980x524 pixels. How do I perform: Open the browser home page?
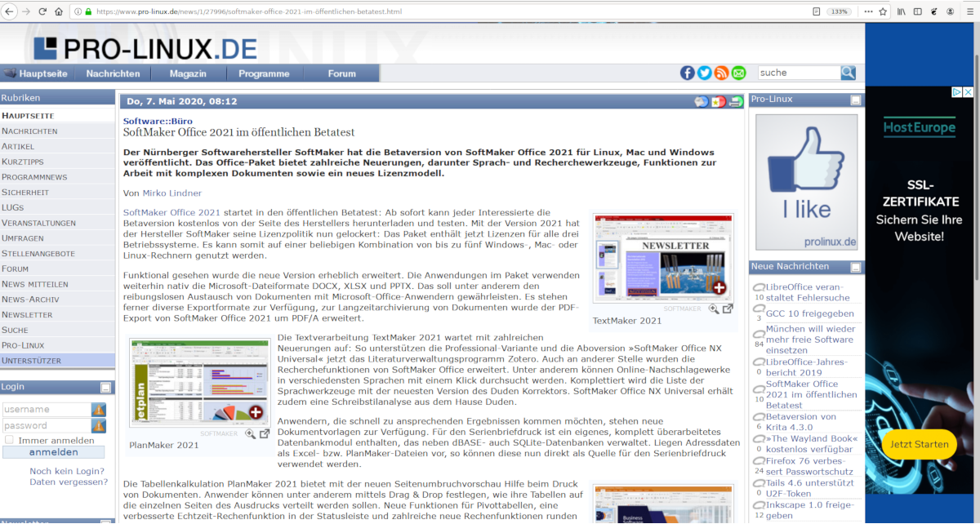click(59, 11)
